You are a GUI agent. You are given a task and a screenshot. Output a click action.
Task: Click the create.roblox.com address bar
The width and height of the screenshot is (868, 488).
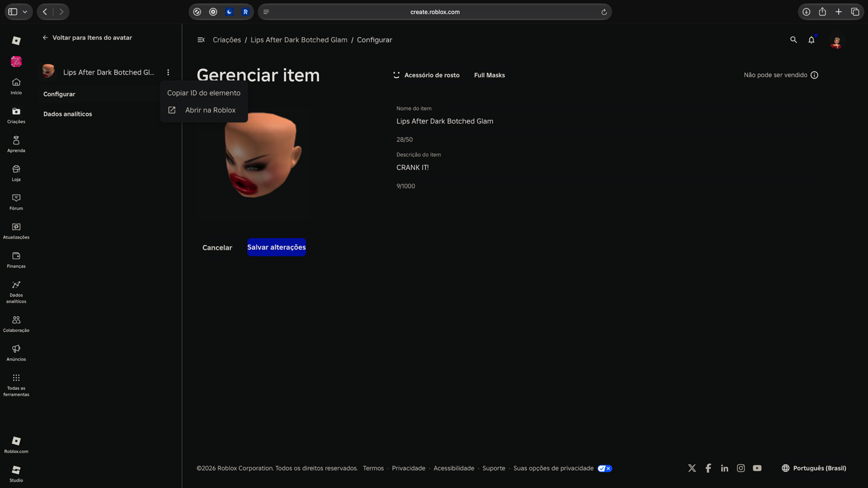435,12
